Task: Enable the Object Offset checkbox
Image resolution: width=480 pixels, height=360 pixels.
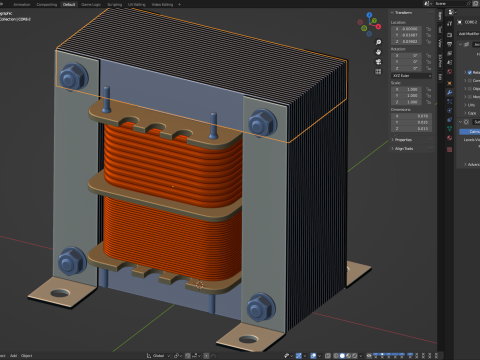Action: (470, 89)
